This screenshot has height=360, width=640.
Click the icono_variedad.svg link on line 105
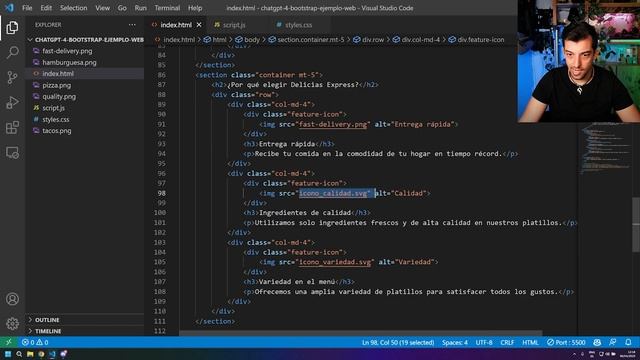tap(335, 262)
